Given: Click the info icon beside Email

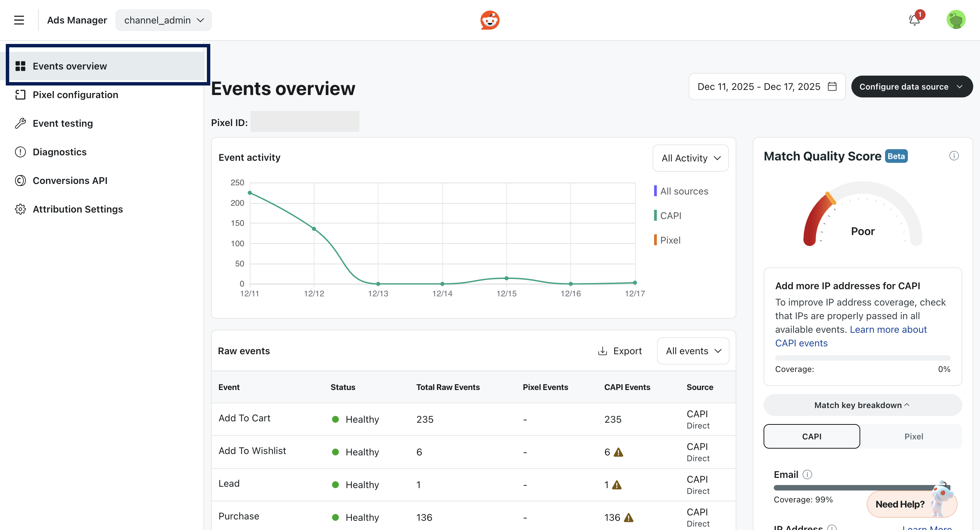Looking at the screenshot, I should (807, 474).
